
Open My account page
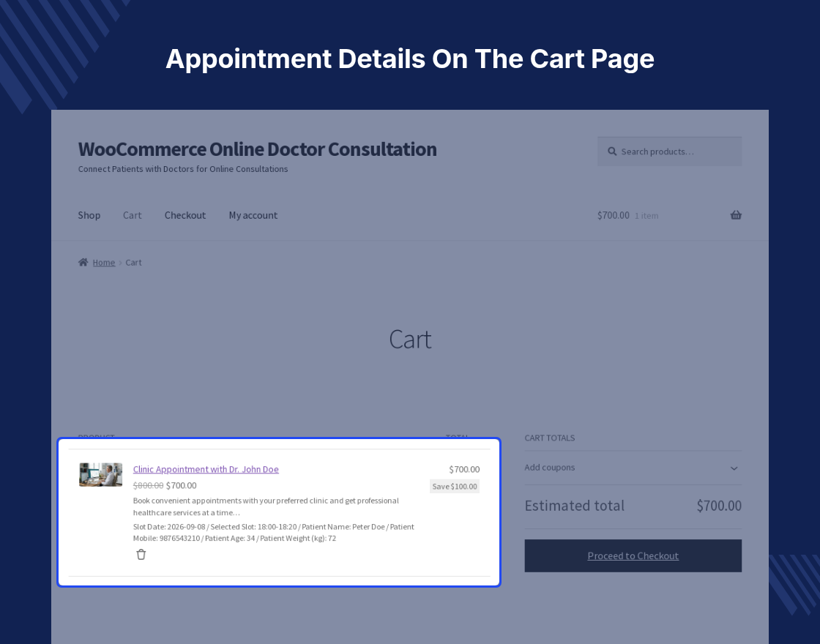pyautogui.click(x=253, y=215)
